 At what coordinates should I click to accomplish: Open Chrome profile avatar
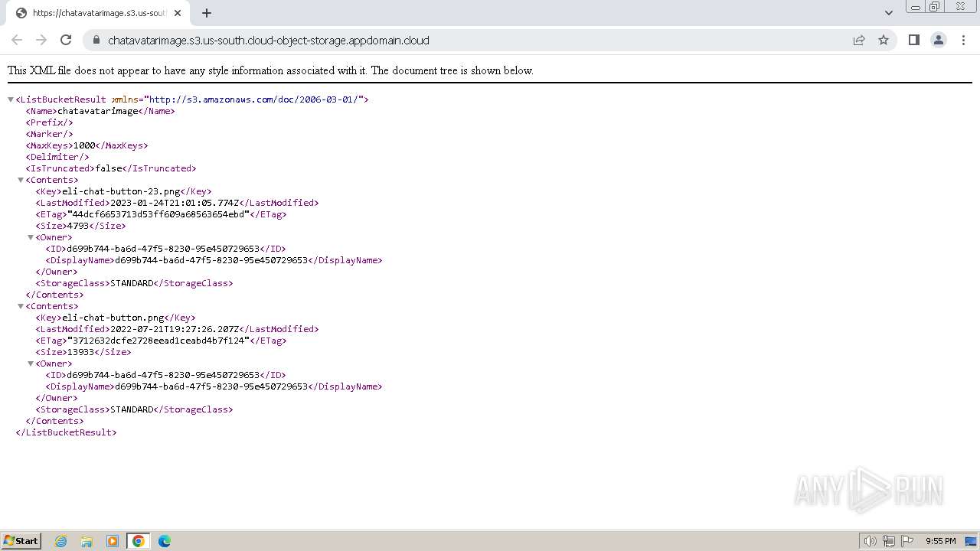tap(938, 40)
